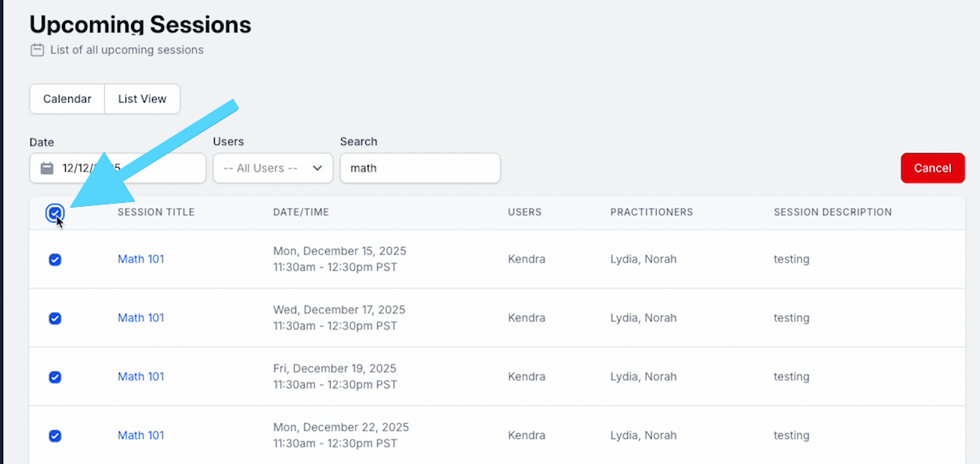This screenshot has width=980, height=464.
Task: Click calendar icon beside upcoming sessions subtitle
Action: pos(37,50)
